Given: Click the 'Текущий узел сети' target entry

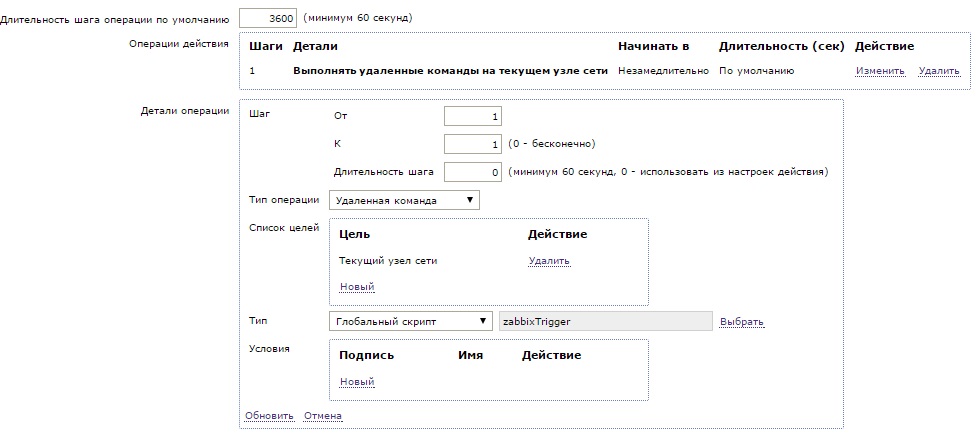Looking at the screenshot, I should click(388, 261).
